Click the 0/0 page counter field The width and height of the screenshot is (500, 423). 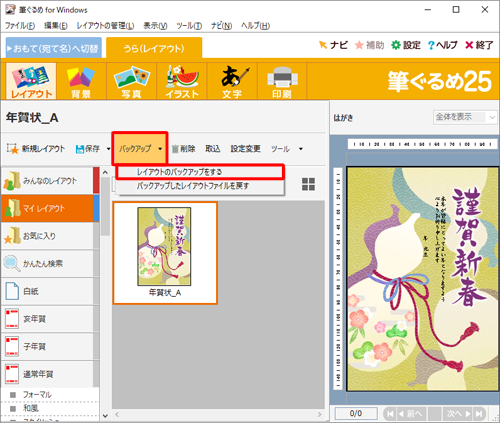click(356, 414)
